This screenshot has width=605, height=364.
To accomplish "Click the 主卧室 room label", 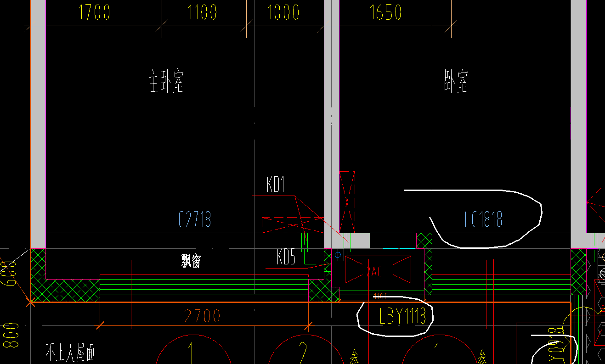I will [x=165, y=81].
